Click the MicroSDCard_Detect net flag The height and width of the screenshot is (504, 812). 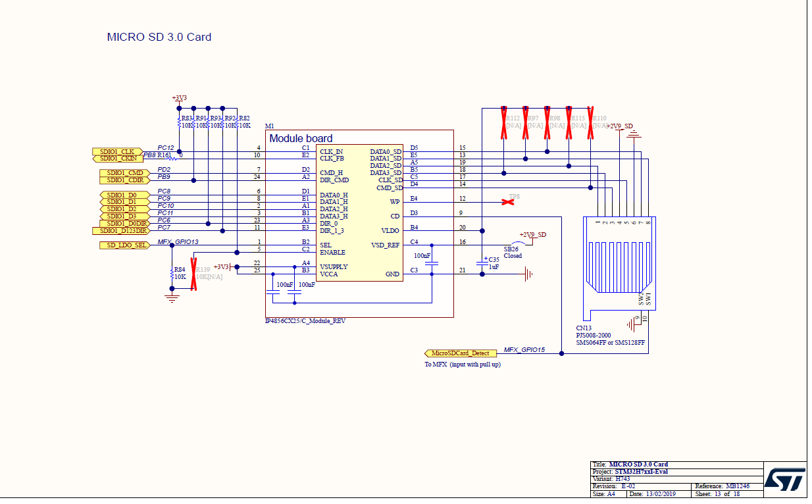point(461,353)
